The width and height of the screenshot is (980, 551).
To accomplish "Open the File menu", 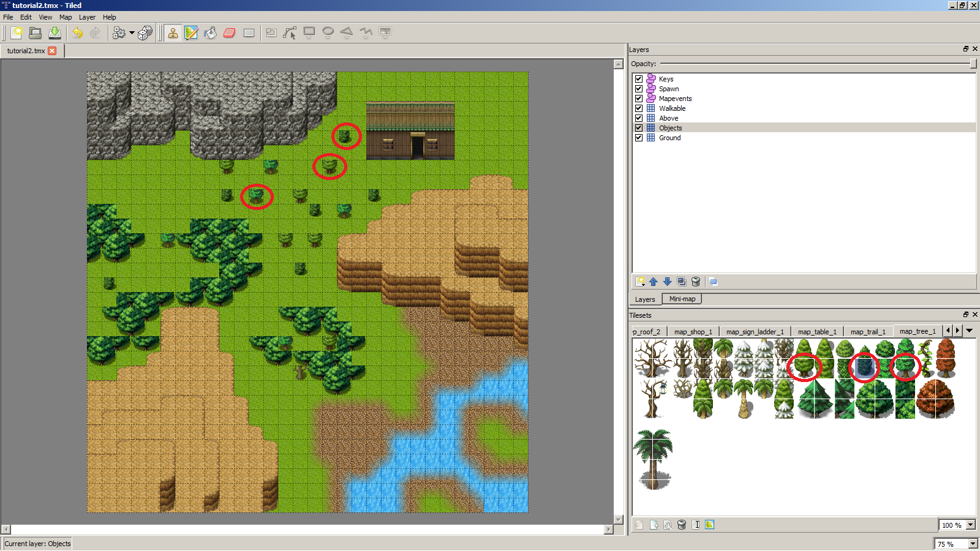I will click(x=8, y=17).
